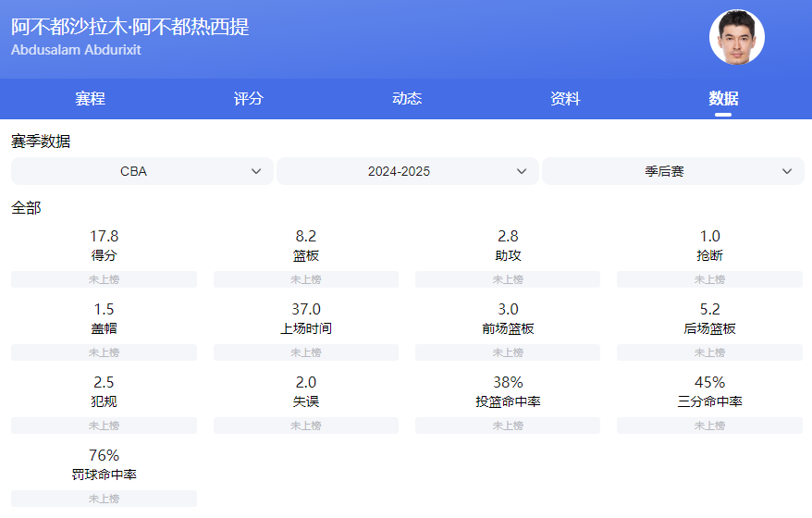This screenshot has height=518, width=812.
Task: Click the 未上榜 bar under 盖帽
Action: (105, 352)
